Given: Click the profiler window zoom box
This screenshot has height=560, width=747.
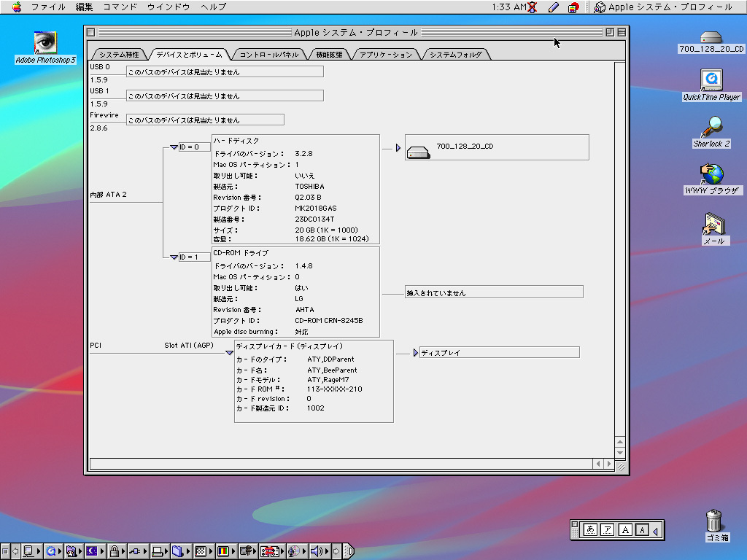Looking at the screenshot, I should (610, 32).
